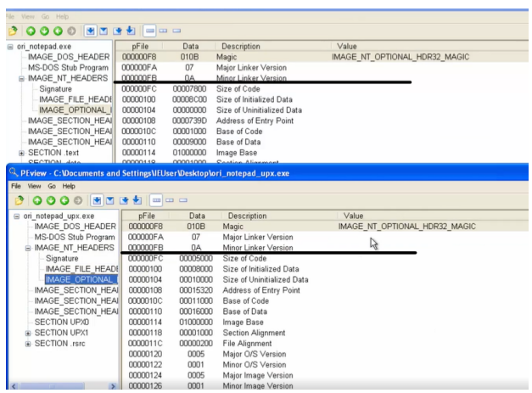Select Size of Code 00007800 in upper window
This screenshot has width=532, height=393.
click(x=322, y=89)
